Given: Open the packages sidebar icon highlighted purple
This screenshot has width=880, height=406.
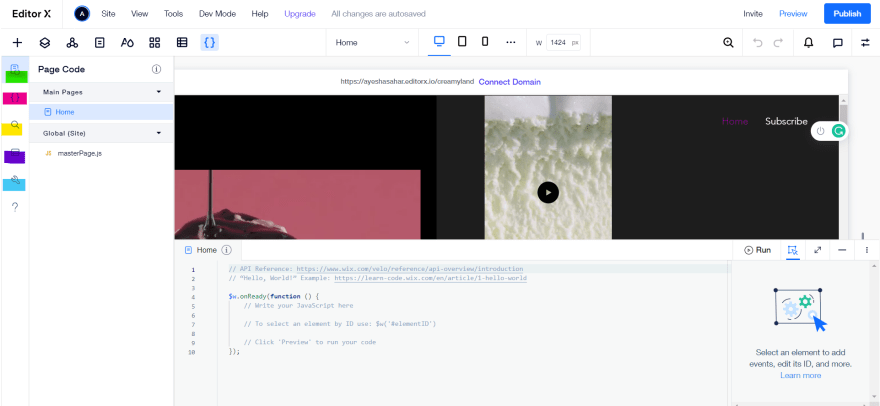Looking at the screenshot, I should [x=15, y=154].
